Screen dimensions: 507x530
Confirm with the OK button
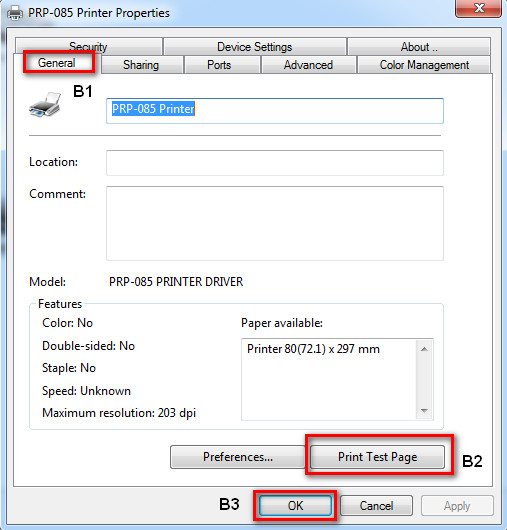[x=295, y=506]
